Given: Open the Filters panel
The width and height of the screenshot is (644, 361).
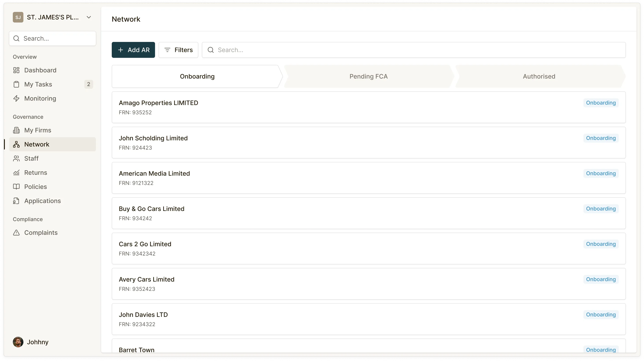Looking at the screenshot, I should point(178,50).
